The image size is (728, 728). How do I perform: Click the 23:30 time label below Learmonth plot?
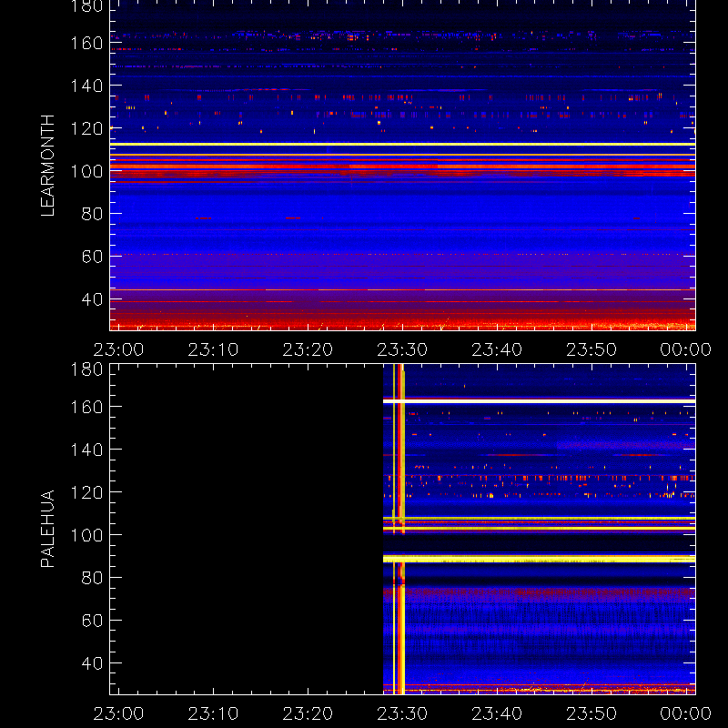(x=402, y=349)
